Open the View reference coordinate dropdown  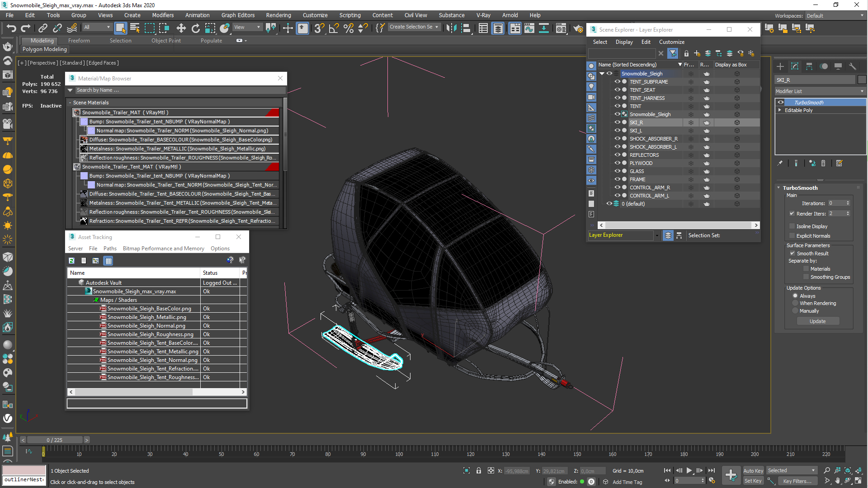pyautogui.click(x=247, y=27)
